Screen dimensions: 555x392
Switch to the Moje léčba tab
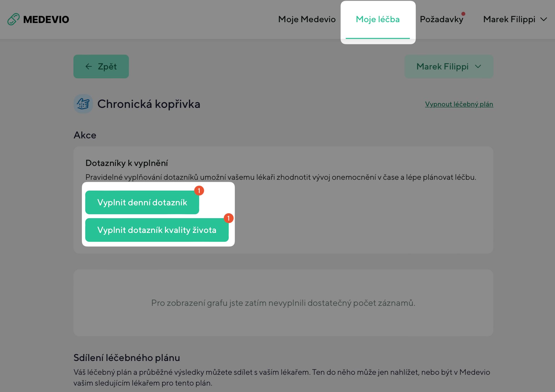[378, 19]
